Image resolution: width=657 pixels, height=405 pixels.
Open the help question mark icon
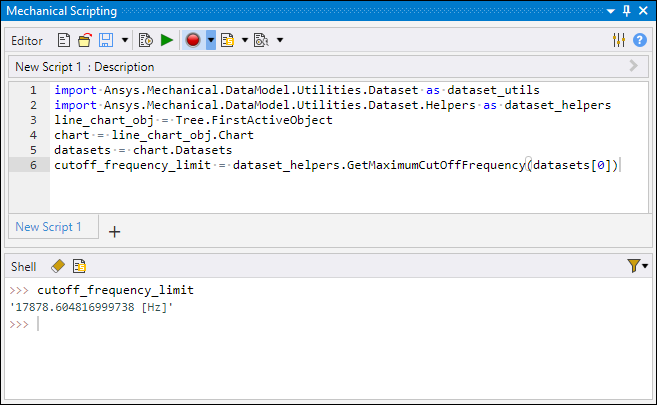coord(640,41)
